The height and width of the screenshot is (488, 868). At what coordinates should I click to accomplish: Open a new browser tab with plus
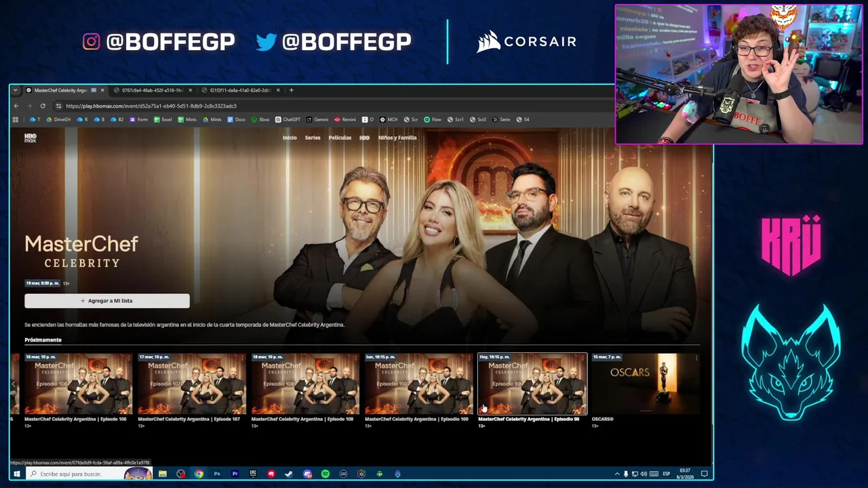click(x=291, y=90)
